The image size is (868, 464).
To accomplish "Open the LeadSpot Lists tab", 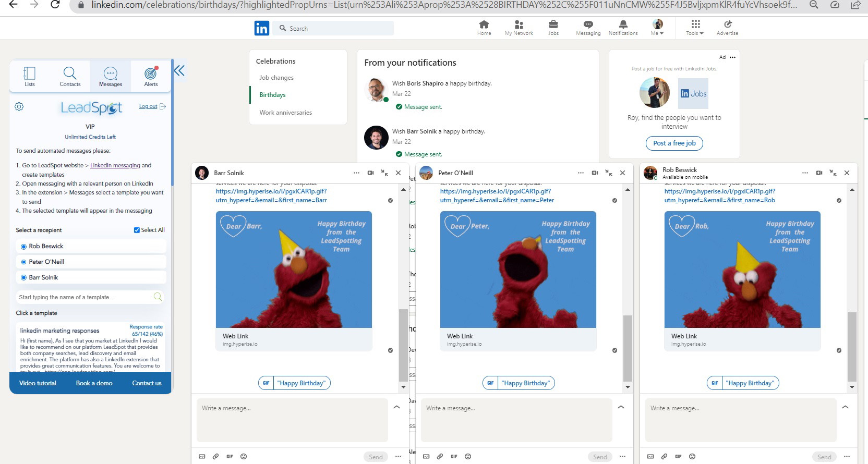I will pyautogui.click(x=30, y=76).
